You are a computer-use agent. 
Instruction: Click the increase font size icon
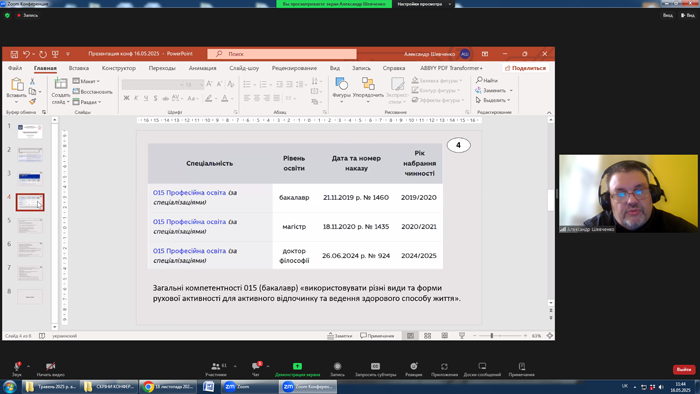click(x=209, y=84)
